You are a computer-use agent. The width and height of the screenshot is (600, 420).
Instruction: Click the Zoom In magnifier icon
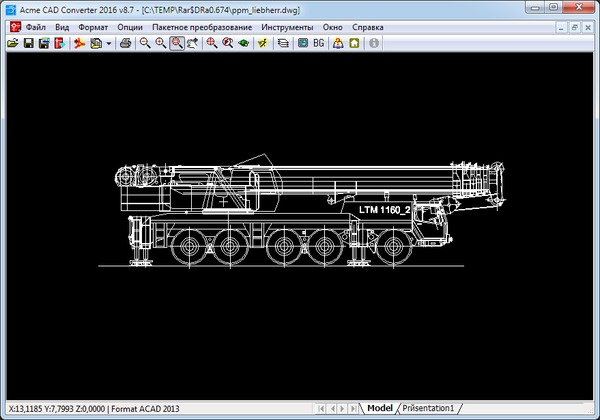tap(161, 43)
